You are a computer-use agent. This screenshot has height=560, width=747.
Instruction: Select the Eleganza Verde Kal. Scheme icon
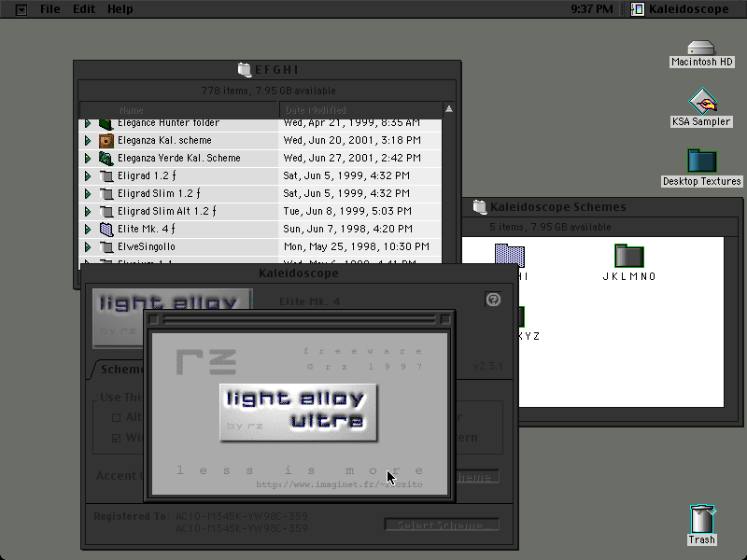pyautogui.click(x=106, y=158)
